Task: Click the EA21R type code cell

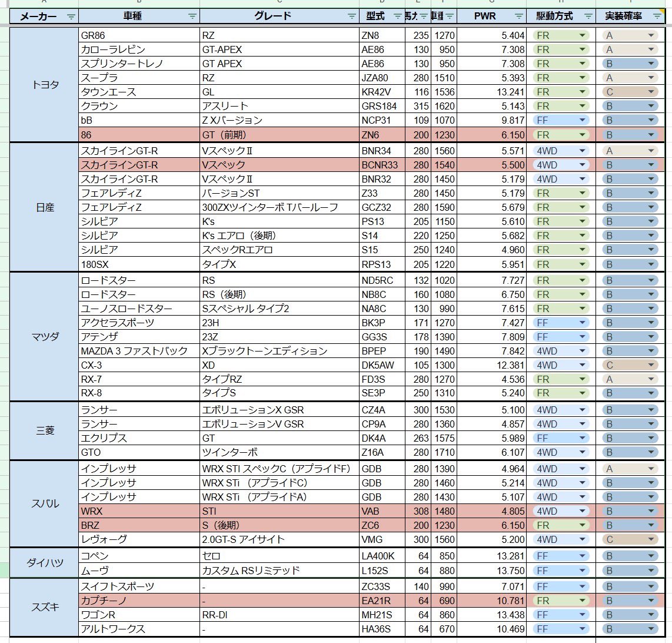Action: [x=382, y=601]
